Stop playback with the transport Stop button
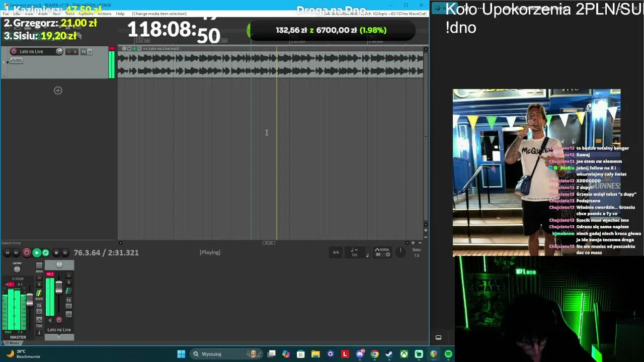Screen dimensions: 644x362 tap(56, 253)
